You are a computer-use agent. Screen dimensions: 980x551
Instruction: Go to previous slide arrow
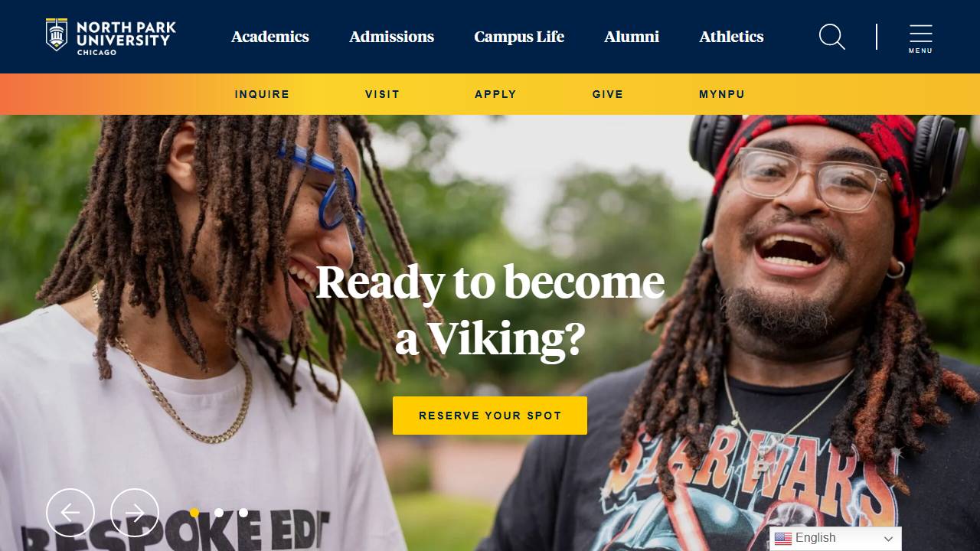pos(70,513)
